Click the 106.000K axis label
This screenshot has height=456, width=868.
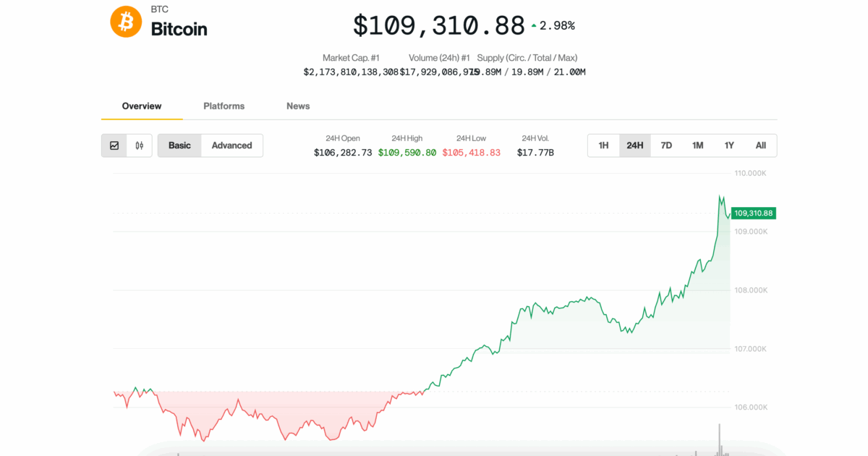point(751,408)
